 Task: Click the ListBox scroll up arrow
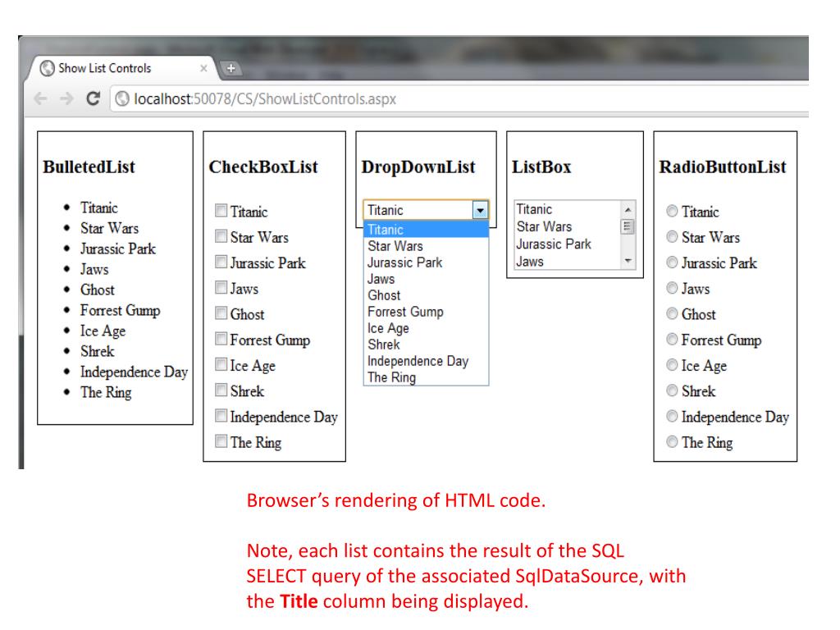(628, 209)
